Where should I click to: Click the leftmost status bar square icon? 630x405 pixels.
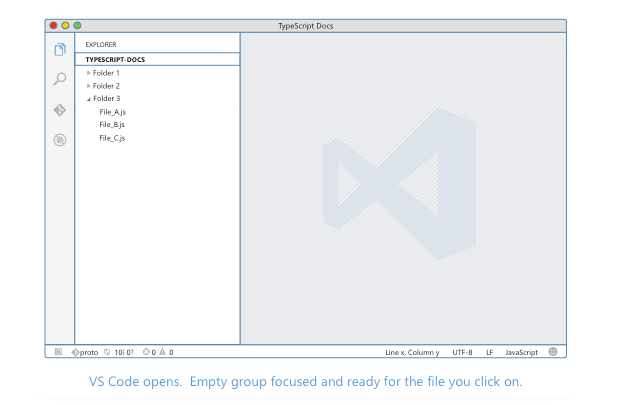point(58,352)
